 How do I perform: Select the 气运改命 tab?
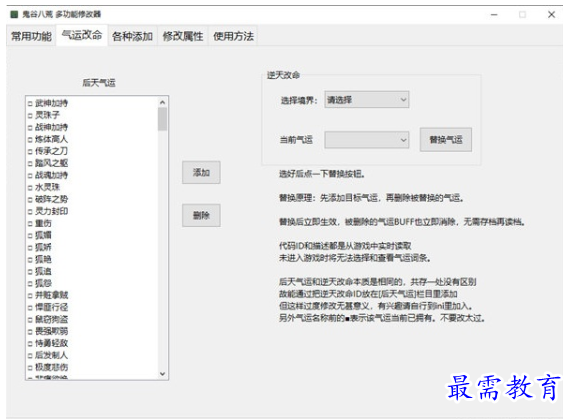coord(82,35)
